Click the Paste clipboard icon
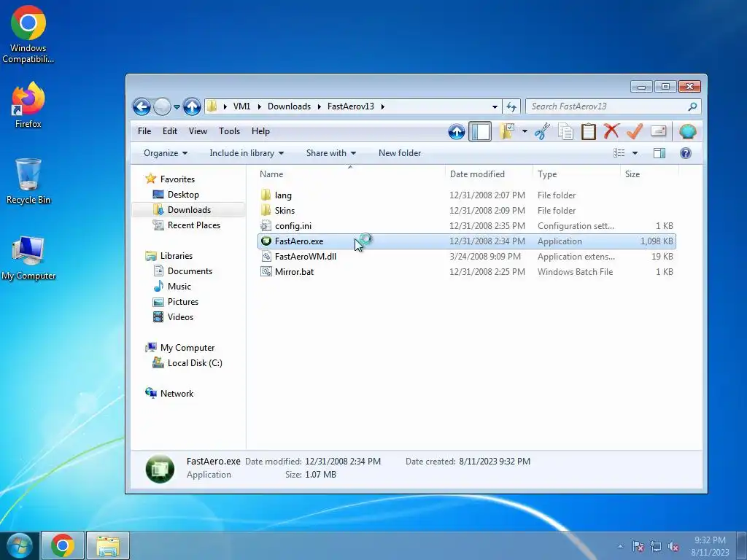The image size is (747, 560). pos(589,131)
